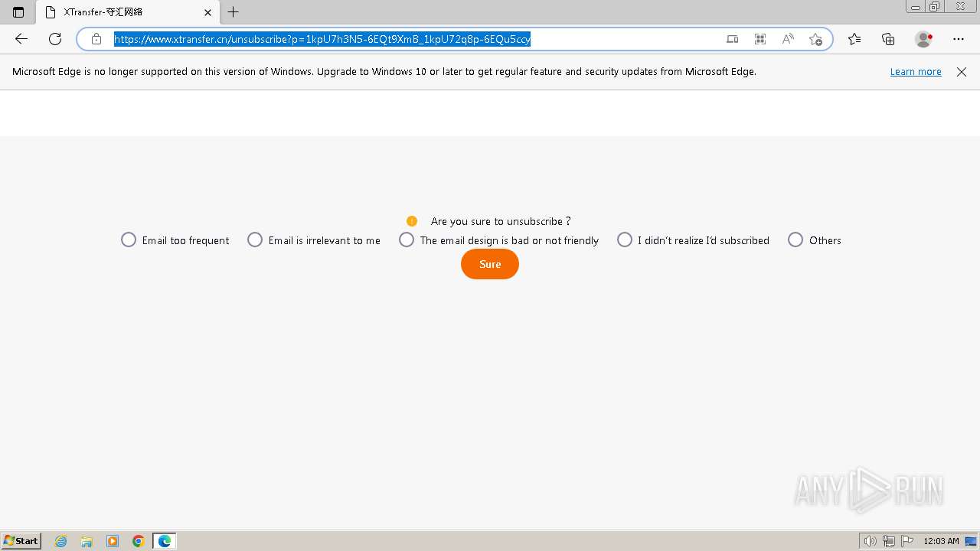Open the Collections panel
Screen dimensions: 980x551
pyautogui.click(x=888, y=39)
